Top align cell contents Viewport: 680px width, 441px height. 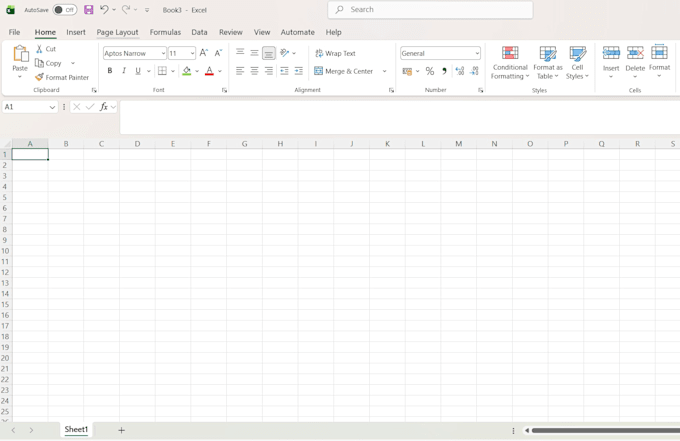click(x=240, y=53)
